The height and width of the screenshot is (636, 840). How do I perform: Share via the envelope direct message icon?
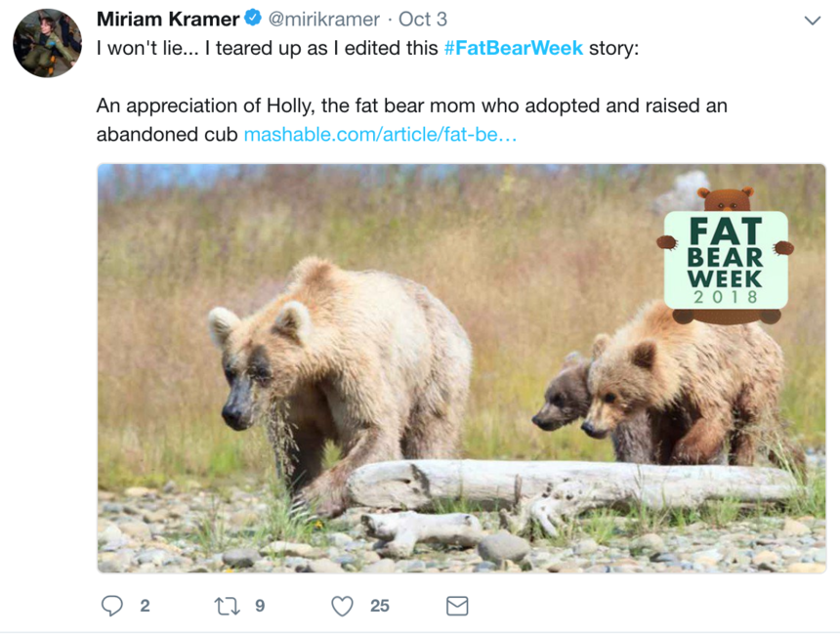point(457,606)
